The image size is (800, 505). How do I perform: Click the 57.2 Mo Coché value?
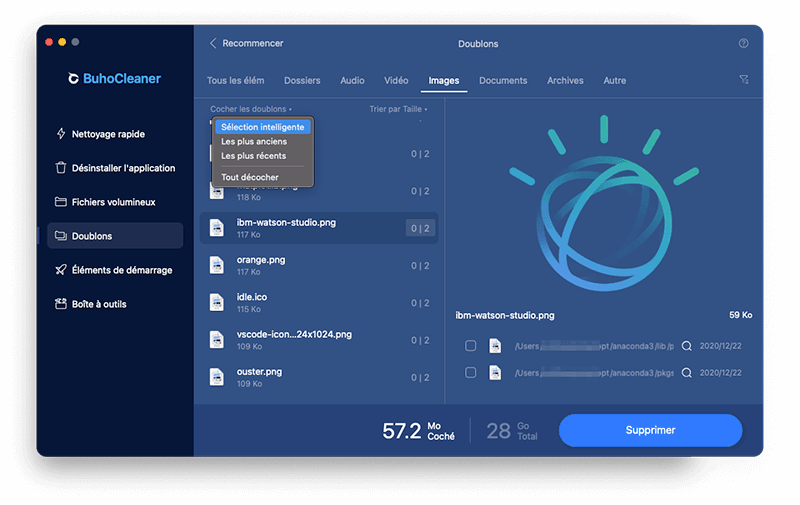418,431
